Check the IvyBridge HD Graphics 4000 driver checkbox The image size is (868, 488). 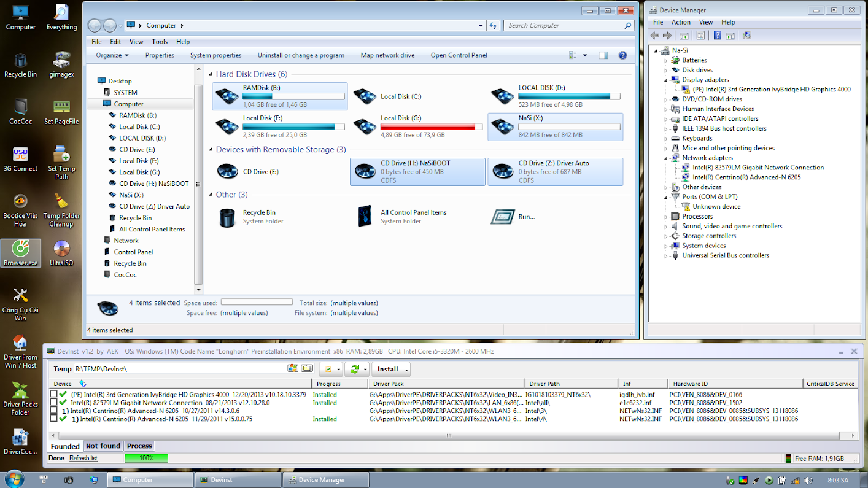54,394
